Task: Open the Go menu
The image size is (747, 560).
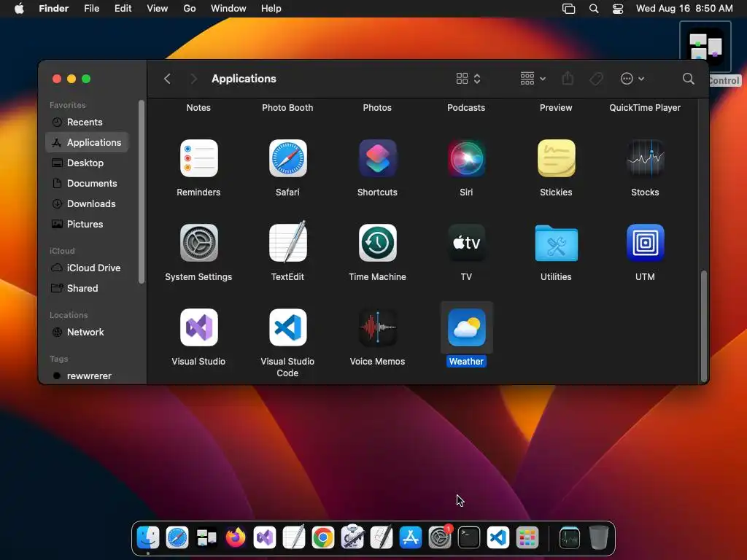Action: (190, 9)
